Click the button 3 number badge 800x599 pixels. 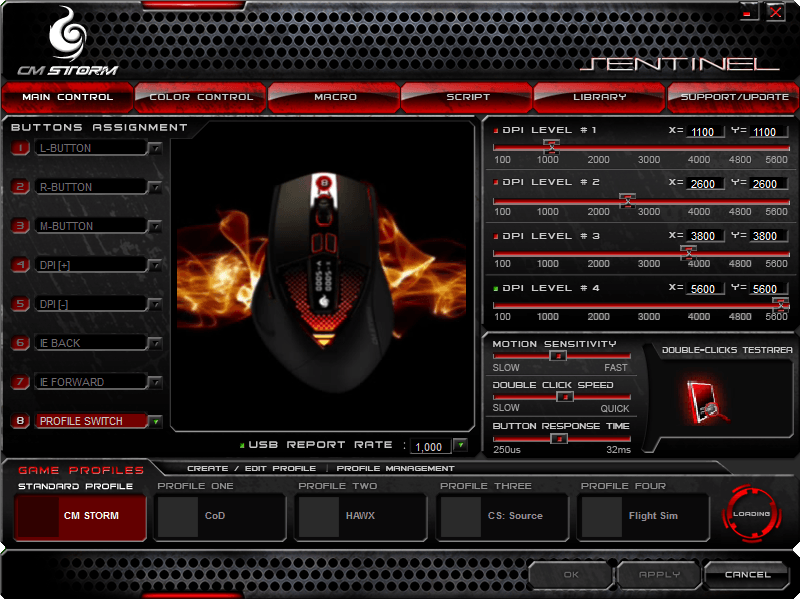[x=20, y=226]
